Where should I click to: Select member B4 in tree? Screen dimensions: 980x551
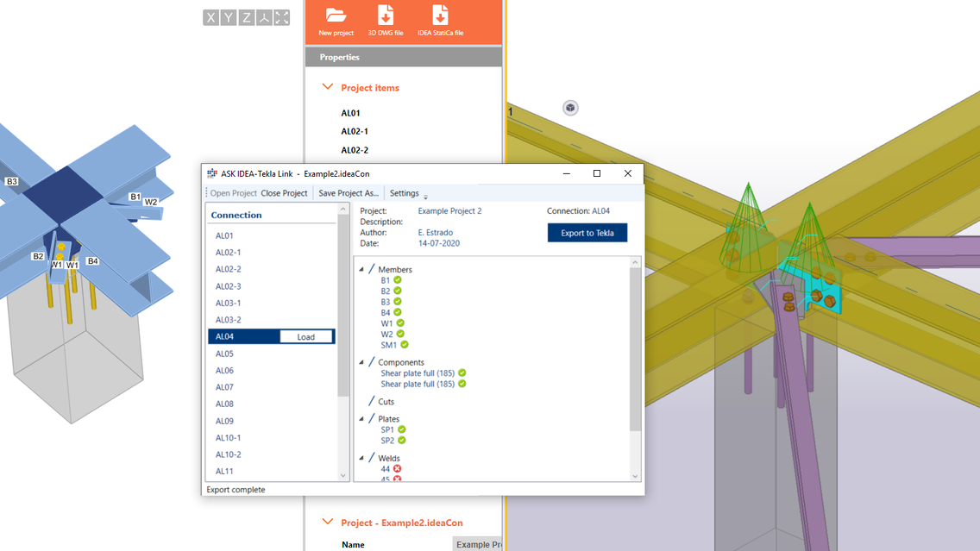click(386, 312)
